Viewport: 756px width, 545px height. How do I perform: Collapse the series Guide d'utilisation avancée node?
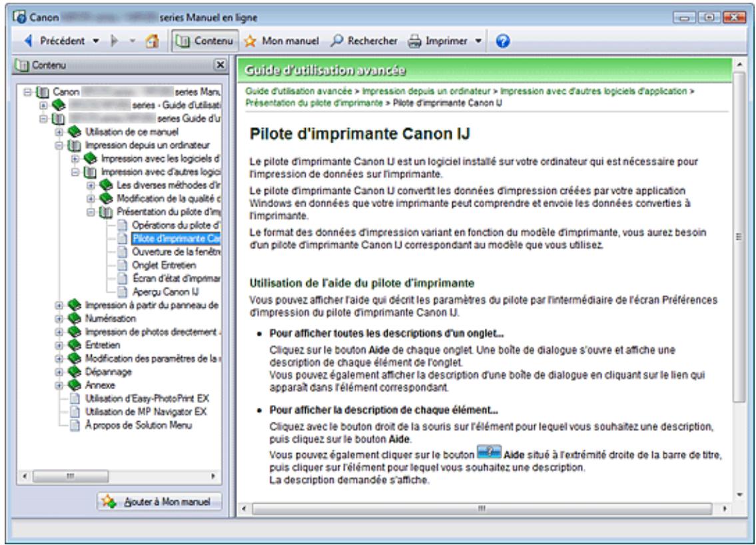(x=43, y=118)
